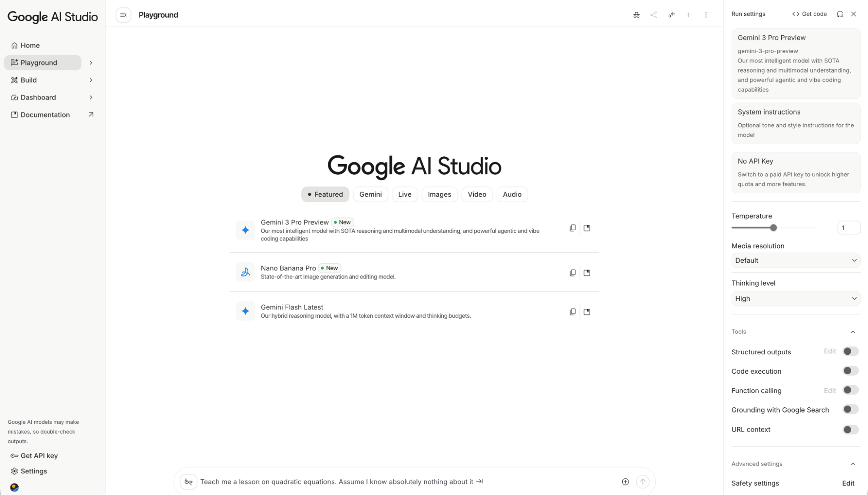
Task: Turn on Grounding with Google Search
Action: pyautogui.click(x=850, y=409)
